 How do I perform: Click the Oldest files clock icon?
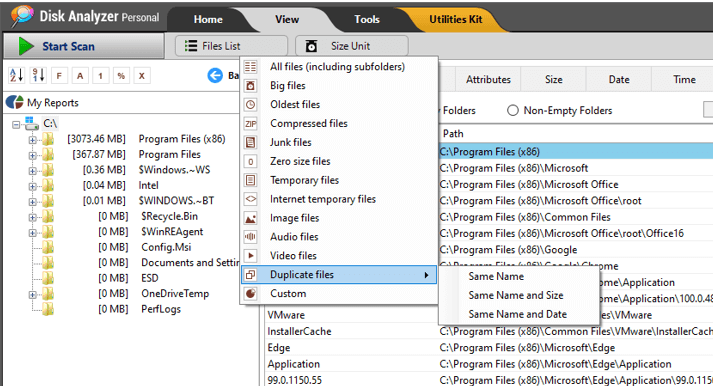tap(251, 105)
